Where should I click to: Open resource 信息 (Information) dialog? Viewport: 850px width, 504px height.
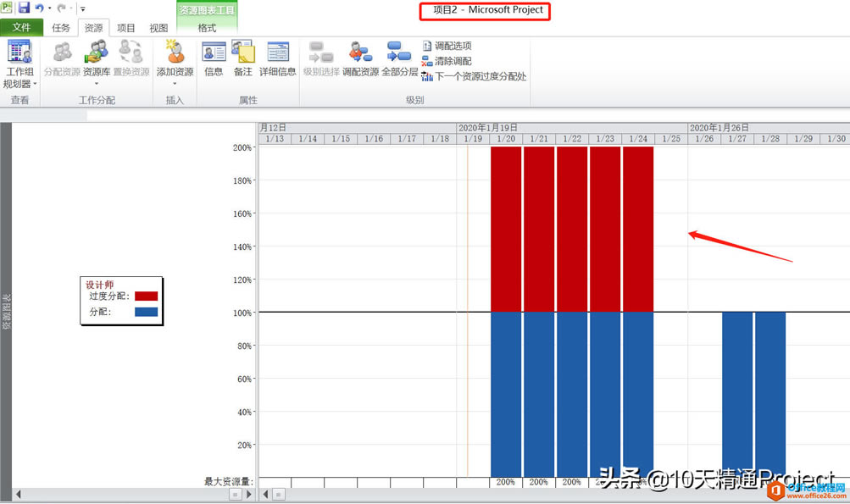click(213, 59)
